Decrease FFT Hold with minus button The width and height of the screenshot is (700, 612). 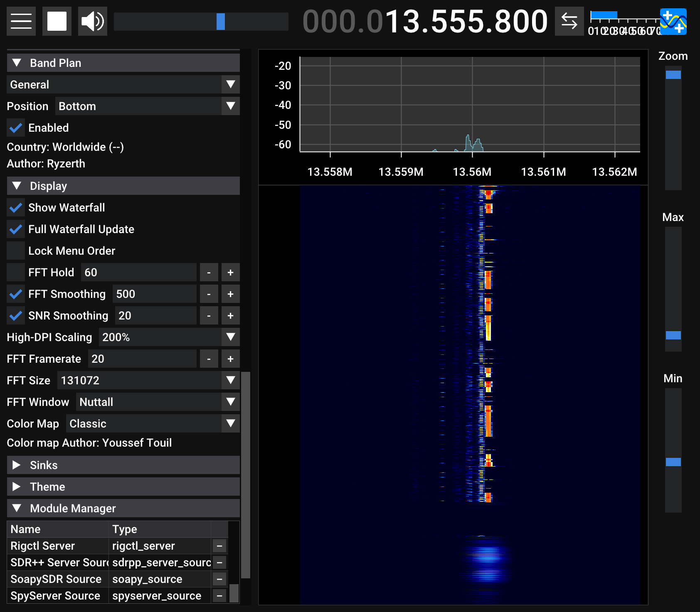pos(209,272)
